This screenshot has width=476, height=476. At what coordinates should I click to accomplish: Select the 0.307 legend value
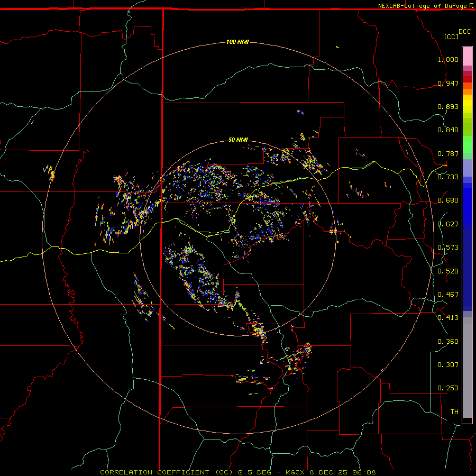click(x=448, y=365)
